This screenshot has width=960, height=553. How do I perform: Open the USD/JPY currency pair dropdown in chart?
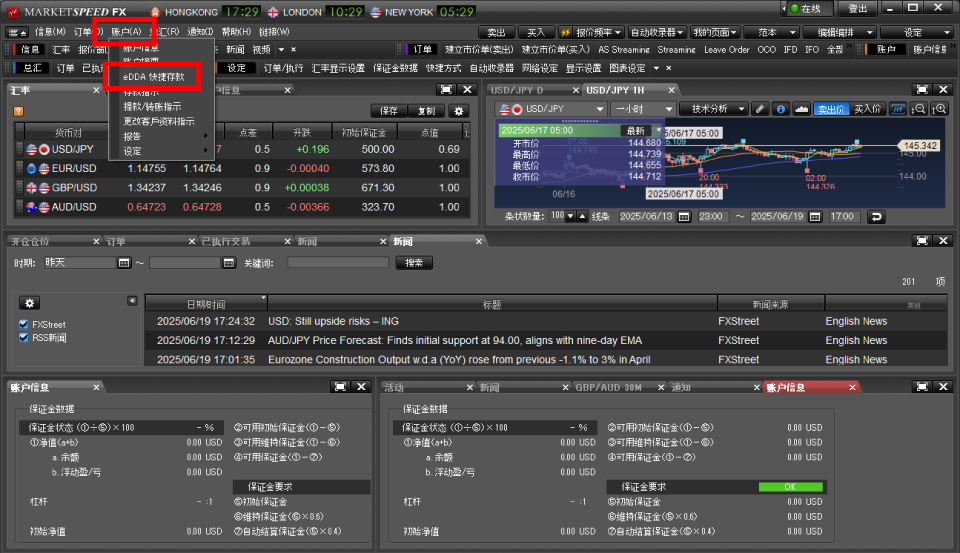(x=552, y=109)
